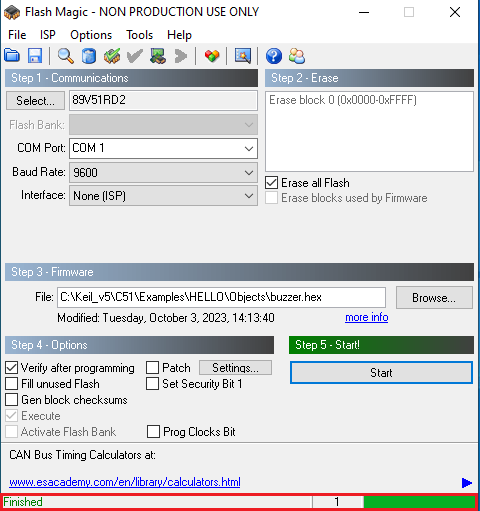Click the green progress bar
This screenshot has height=511, width=480.
(x=419, y=502)
